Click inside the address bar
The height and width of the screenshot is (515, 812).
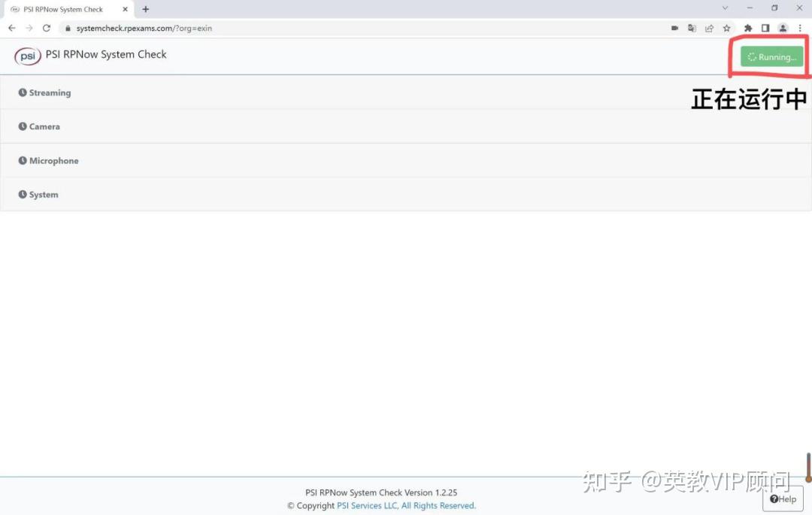[226, 28]
